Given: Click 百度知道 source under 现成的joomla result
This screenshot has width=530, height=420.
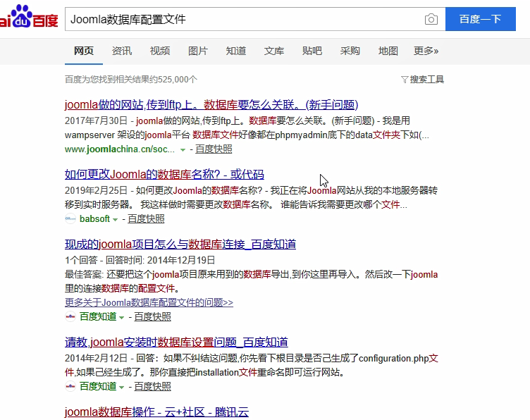Looking at the screenshot, I should [x=98, y=316].
